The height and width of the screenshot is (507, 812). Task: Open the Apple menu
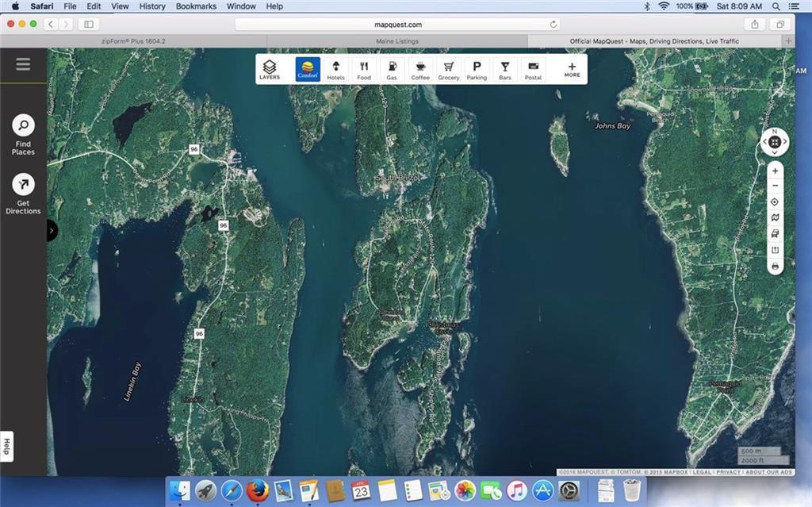point(15,6)
